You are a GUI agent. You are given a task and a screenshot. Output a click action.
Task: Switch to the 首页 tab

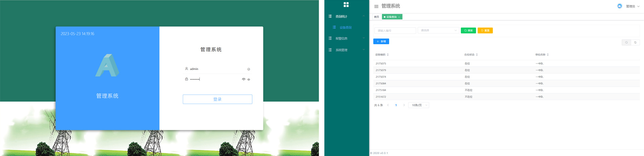pyautogui.click(x=377, y=17)
